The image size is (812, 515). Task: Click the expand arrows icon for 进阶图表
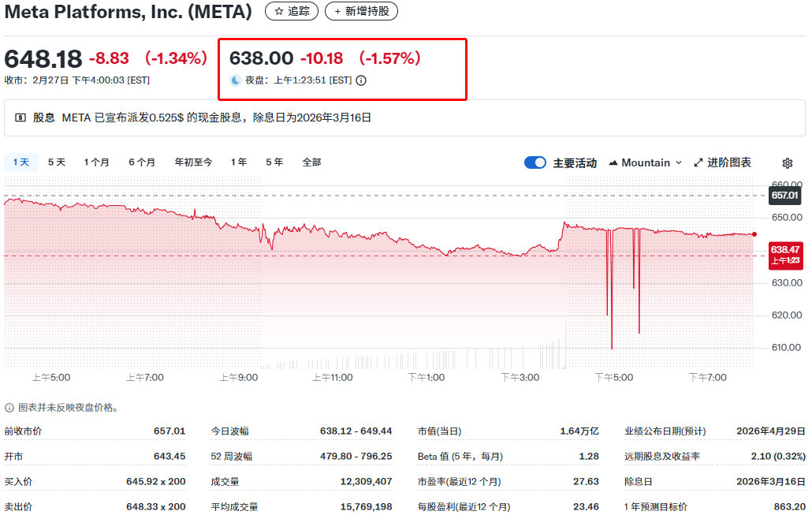(x=698, y=162)
